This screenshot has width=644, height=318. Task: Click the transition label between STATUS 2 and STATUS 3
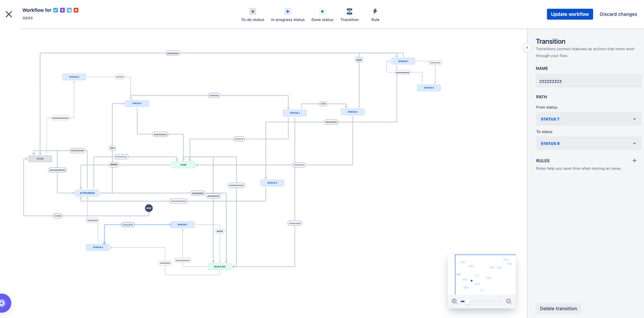(x=323, y=104)
